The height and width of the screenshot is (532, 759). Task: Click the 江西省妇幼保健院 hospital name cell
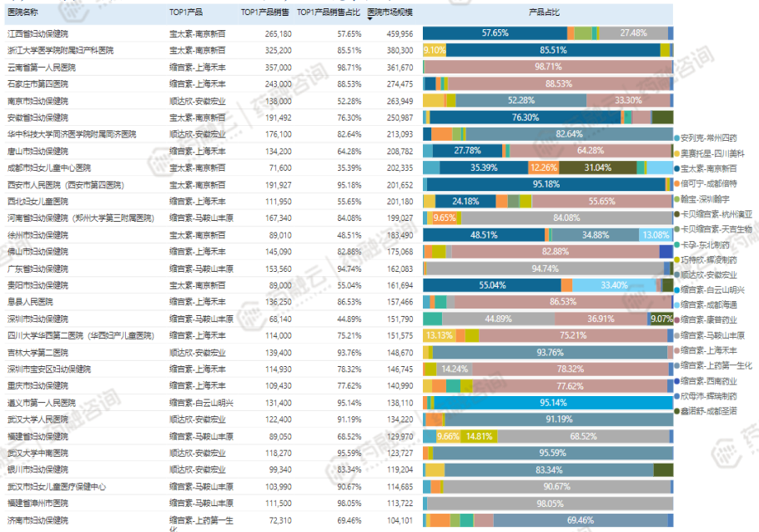tap(38, 33)
